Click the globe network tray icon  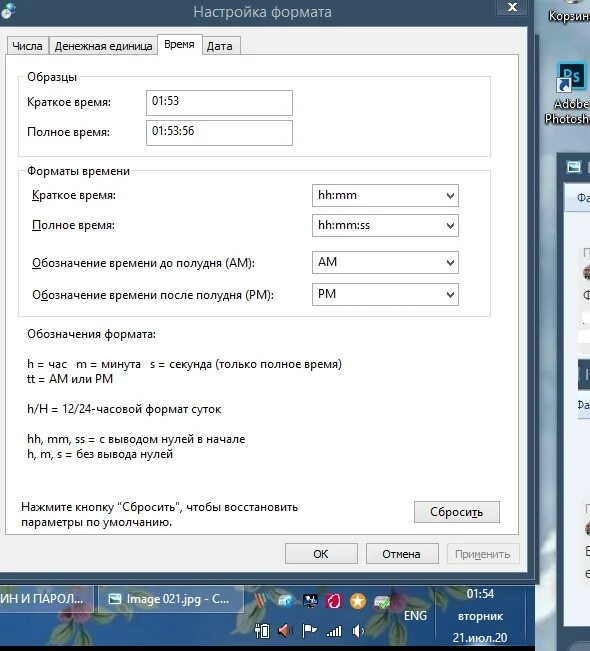coord(286,601)
